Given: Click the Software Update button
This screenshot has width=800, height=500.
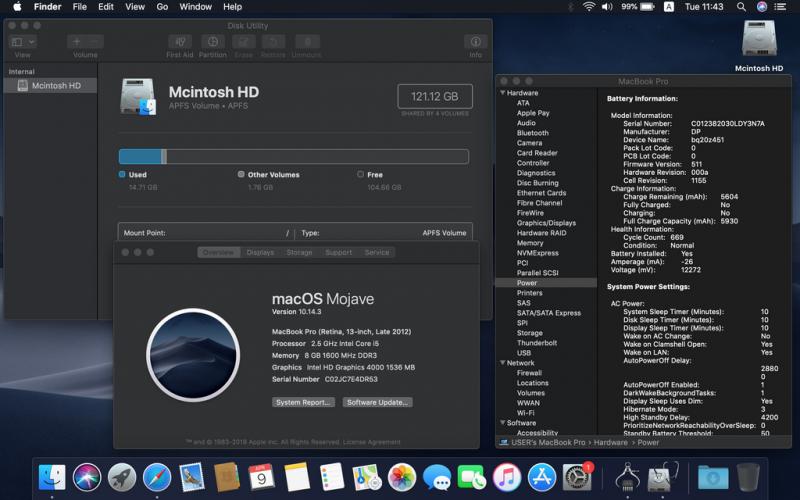Looking at the screenshot, I should coord(378,402).
